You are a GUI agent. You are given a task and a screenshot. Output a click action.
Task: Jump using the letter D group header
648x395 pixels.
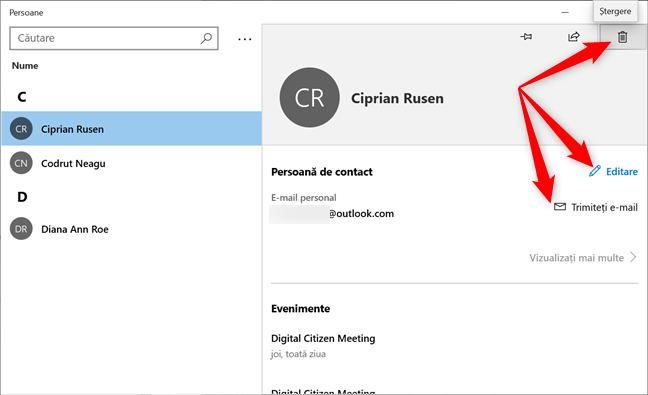(22, 197)
